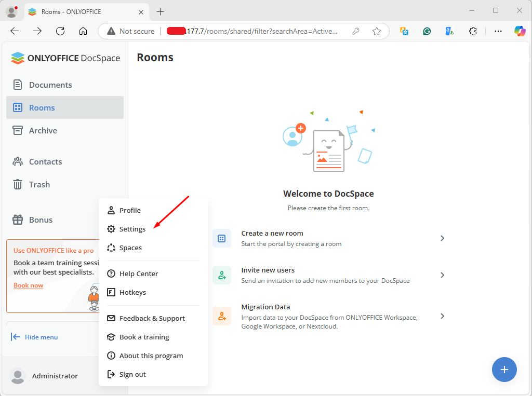This screenshot has height=396, width=532.
Task: Click the Trash bin icon
Action: click(18, 184)
